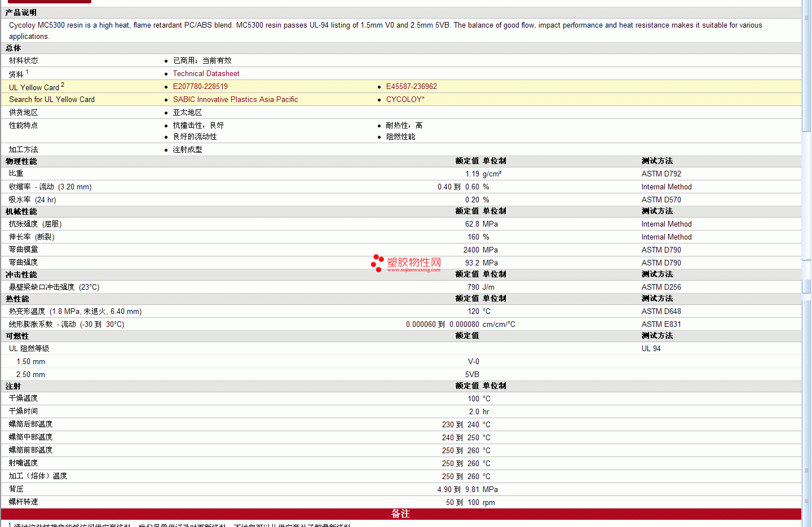Click the 射嘴温度 row label
Image resolution: width=812 pixels, height=527 pixels.
(x=24, y=463)
